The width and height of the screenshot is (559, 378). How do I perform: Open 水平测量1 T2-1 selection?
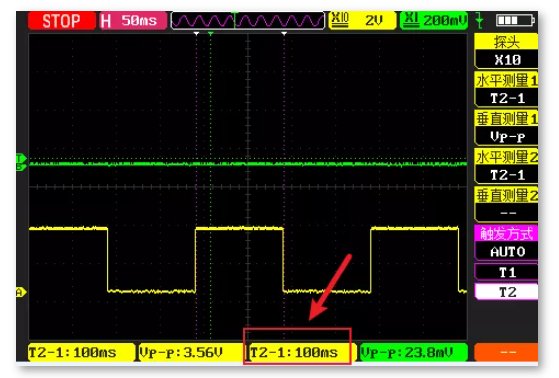click(506, 89)
